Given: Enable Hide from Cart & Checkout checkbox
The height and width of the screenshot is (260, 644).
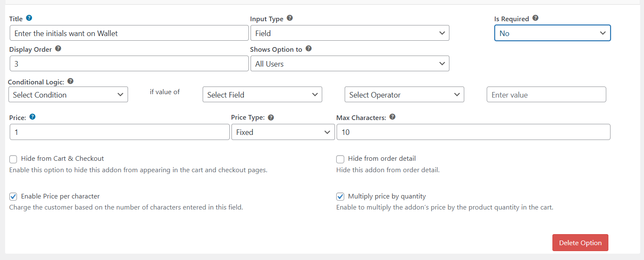Looking at the screenshot, I should point(13,159).
